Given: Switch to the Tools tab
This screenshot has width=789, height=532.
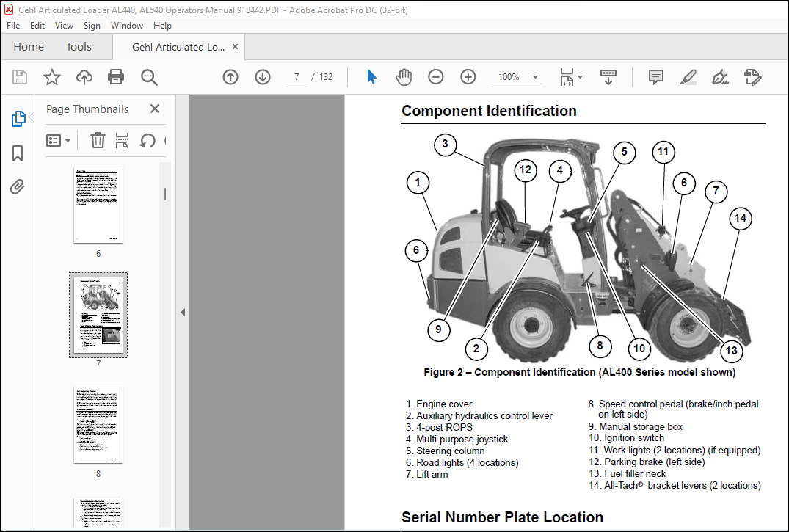Looking at the screenshot, I should point(79,47).
